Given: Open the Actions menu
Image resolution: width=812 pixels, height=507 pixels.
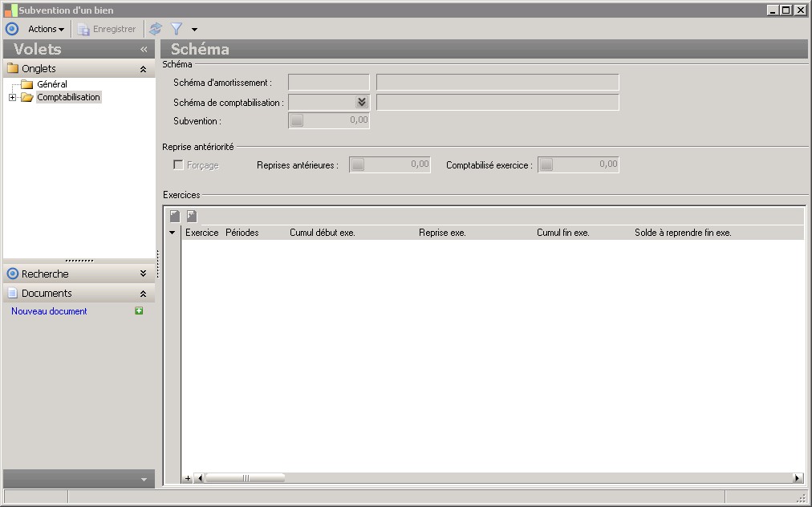Looking at the screenshot, I should pos(46,29).
